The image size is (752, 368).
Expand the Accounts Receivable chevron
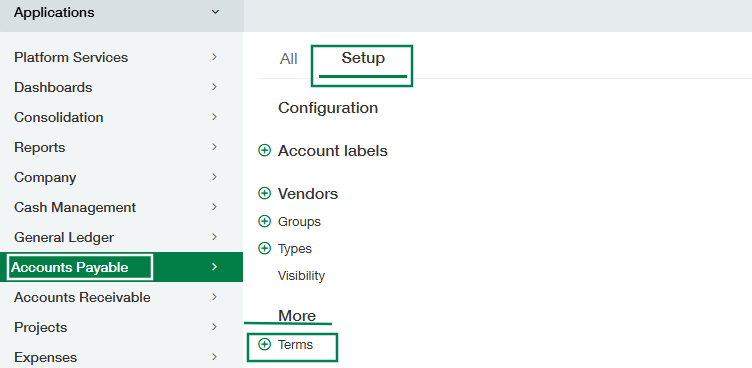tap(214, 297)
